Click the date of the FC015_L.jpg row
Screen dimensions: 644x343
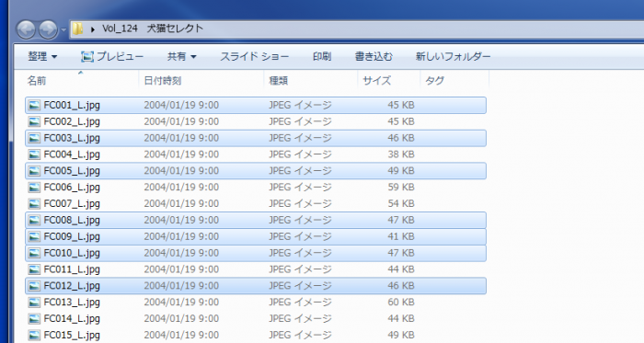coord(181,336)
